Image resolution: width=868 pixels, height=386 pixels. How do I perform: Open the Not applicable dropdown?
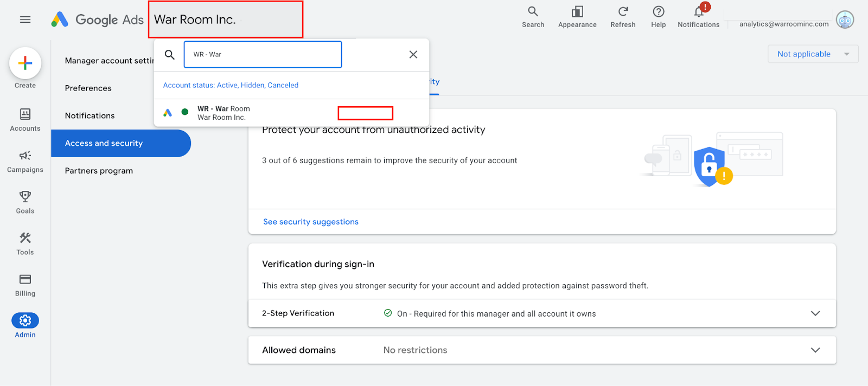(812, 54)
